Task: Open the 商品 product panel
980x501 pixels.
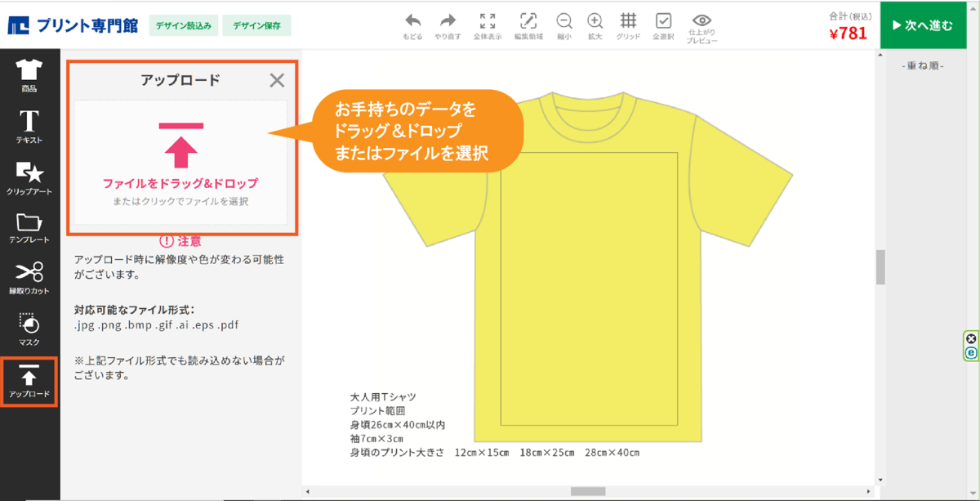Action: 29,75
